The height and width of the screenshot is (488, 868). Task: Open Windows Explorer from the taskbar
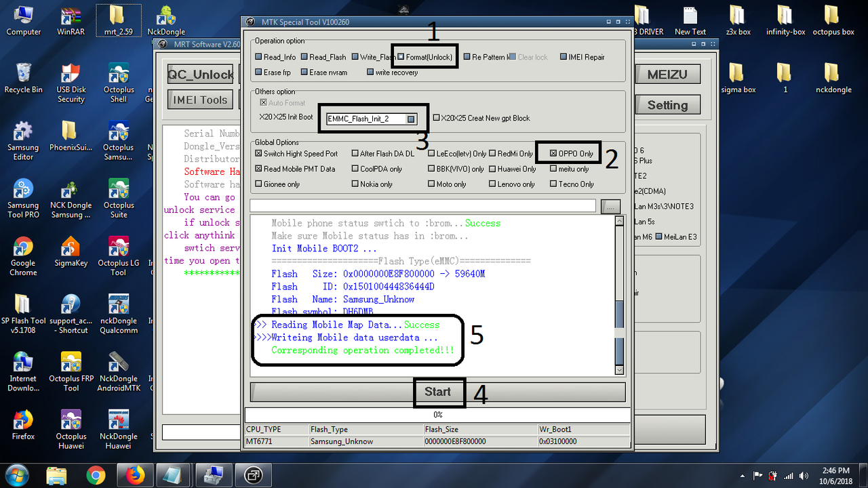[57, 474]
